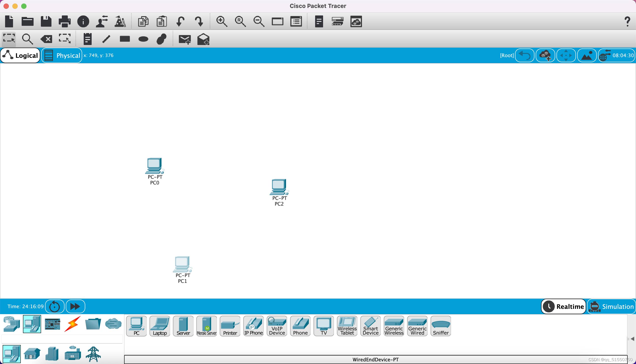Select the Home subcategory
Image resolution: width=636 pixels, height=364 pixels.
click(x=32, y=354)
